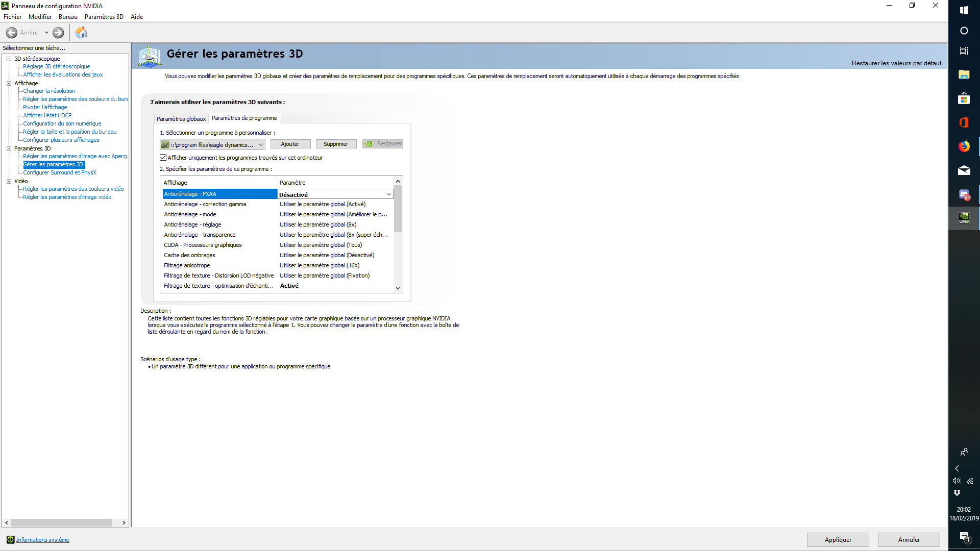Select the Paramètres de programme tab
The width and height of the screenshot is (980, 551).
(x=244, y=118)
